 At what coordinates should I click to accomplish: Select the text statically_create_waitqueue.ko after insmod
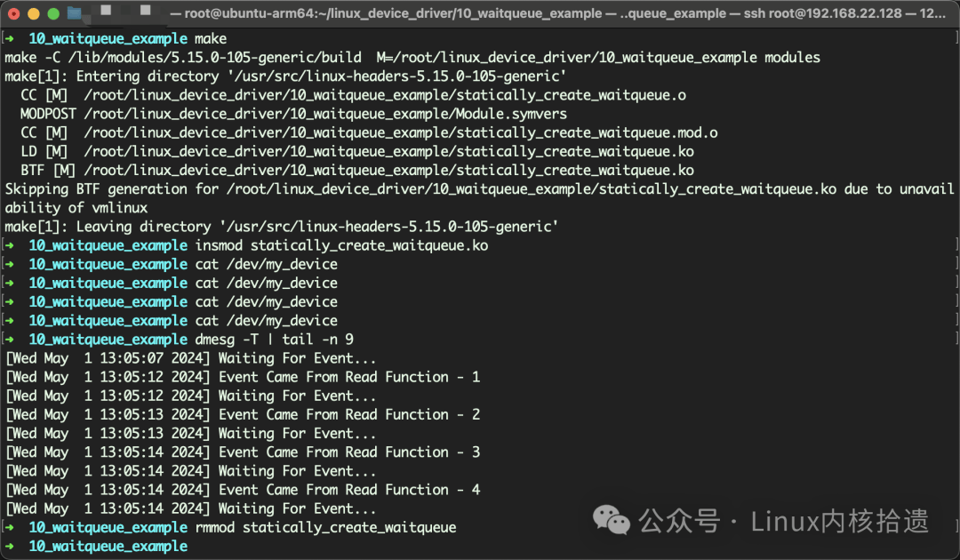pyautogui.click(x=368, y=245)
